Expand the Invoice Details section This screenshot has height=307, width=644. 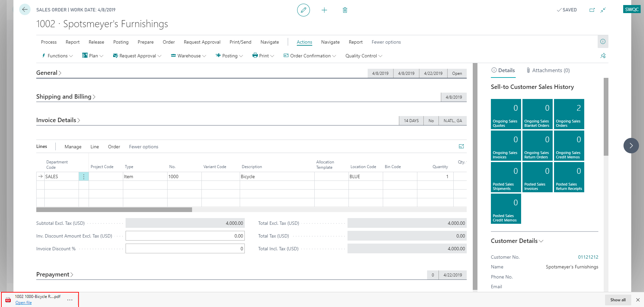click(x=58, y=120)
